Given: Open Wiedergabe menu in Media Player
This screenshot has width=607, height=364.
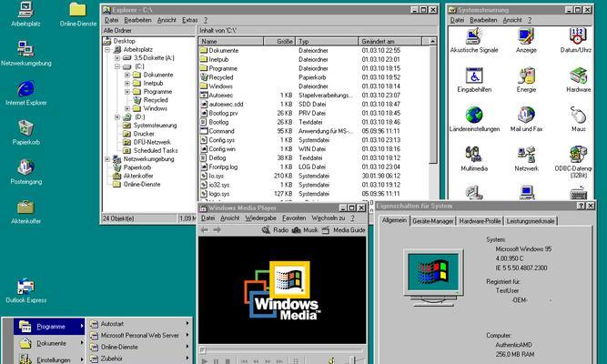Looking at the screenshot, I should [261, 218].
